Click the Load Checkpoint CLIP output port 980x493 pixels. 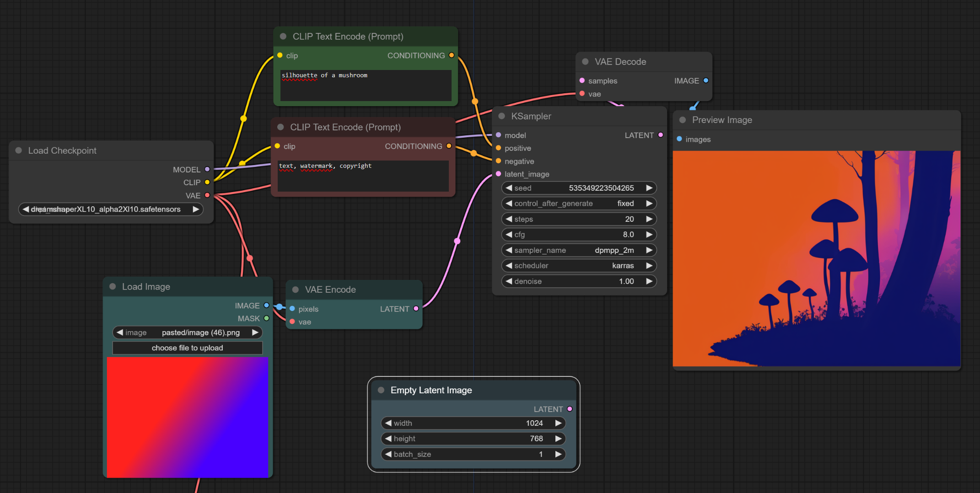tap(207, 182)
